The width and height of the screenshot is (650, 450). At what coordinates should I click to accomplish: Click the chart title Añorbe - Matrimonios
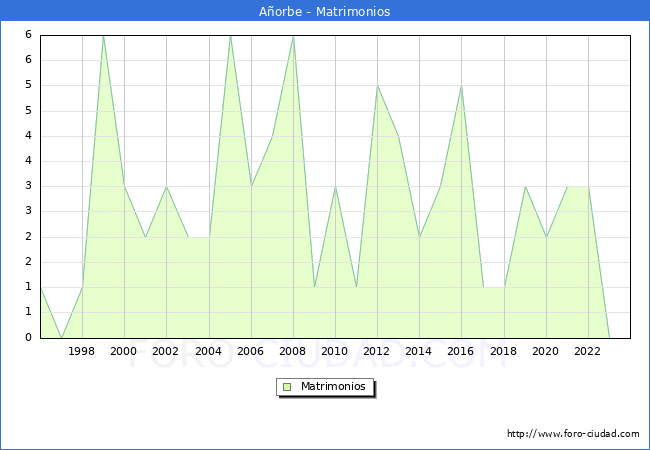[x=325, y=12]
